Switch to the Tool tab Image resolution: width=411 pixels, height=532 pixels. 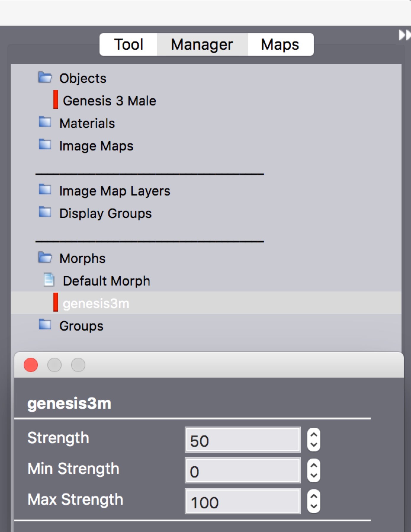pyautogui.click(x=129, y=44)
